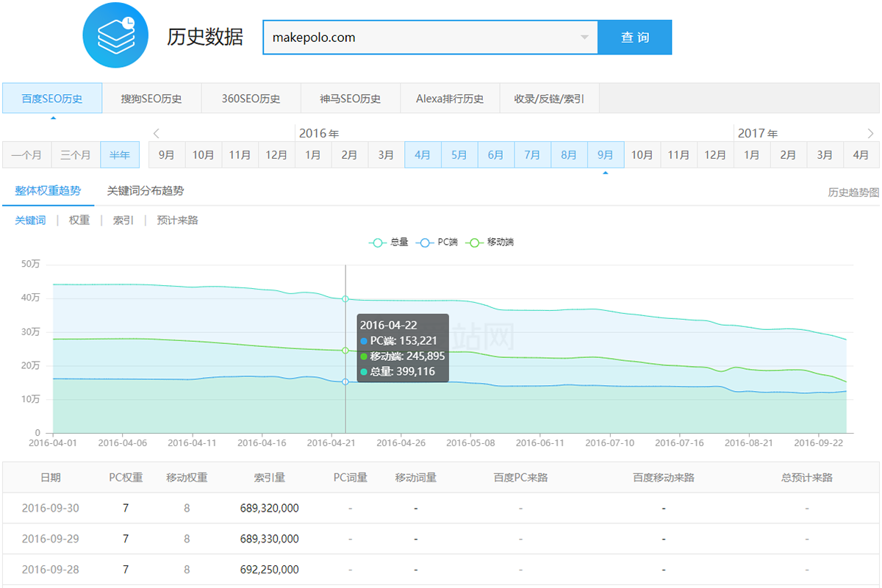The width and height of the screenshot is (882, 588).
Task: Select the 半年 time range
Action: pos(120,155)
